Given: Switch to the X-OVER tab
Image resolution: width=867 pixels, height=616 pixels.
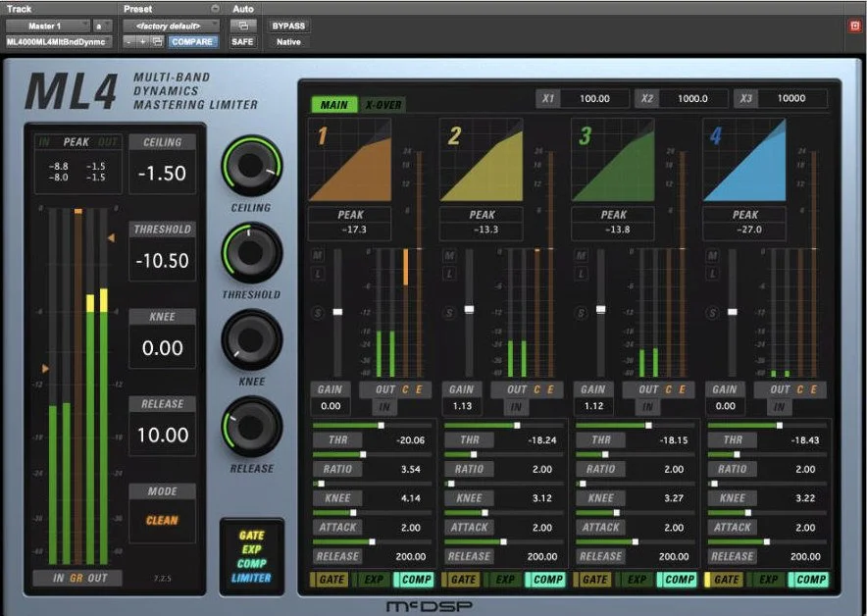Looking at the screenshot, I should pyautogui.click(x=383, y=105).
